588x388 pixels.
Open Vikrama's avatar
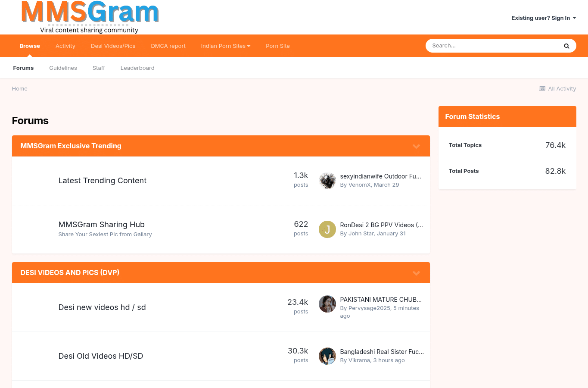point(327,356)
